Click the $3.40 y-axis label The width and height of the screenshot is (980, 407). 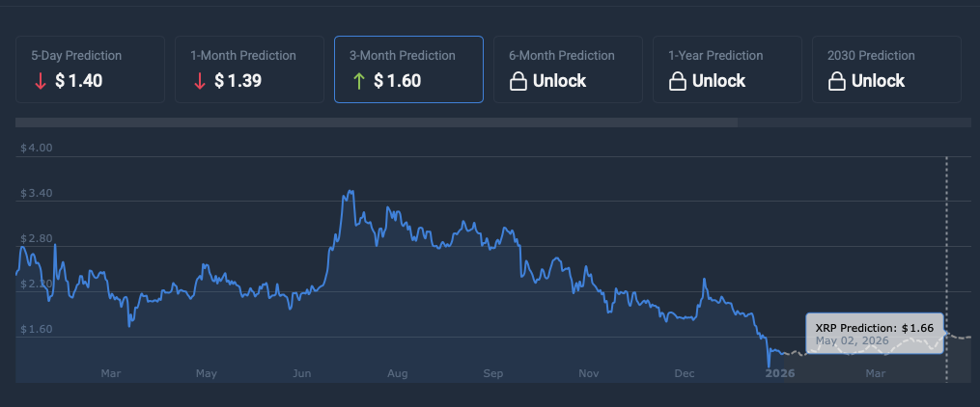[37, 194]
